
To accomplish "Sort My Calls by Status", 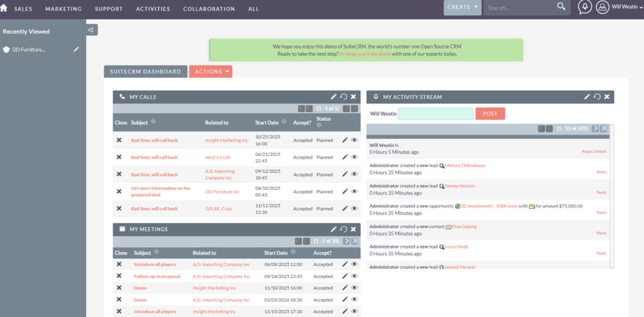I will pyautogui.click(x=319, y=125).
